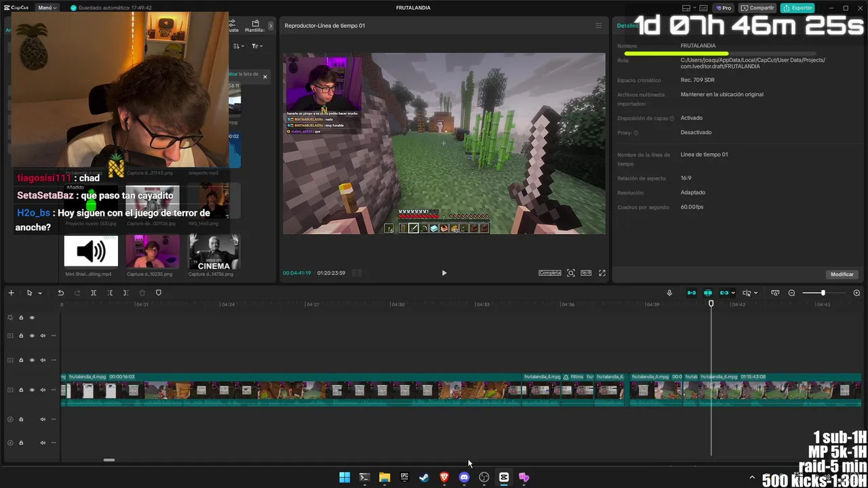Screen dimensions: 868x488
Task: Open Steam from the taskbar
Action: (x=424, y=477)
